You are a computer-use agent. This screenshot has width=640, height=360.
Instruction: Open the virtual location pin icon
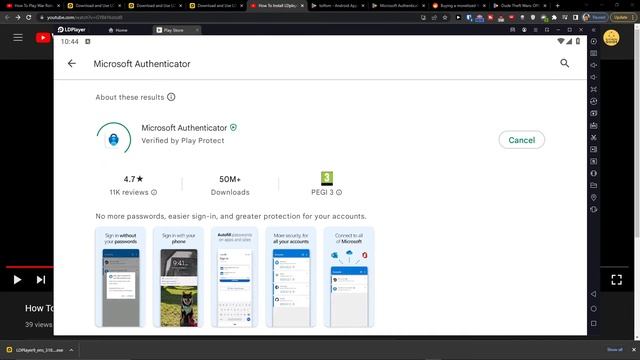click(x=594, y=198)
